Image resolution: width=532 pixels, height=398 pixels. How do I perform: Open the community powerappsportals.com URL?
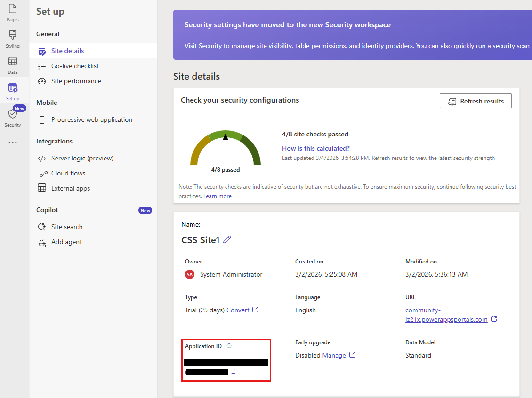[x=446, y=315]
